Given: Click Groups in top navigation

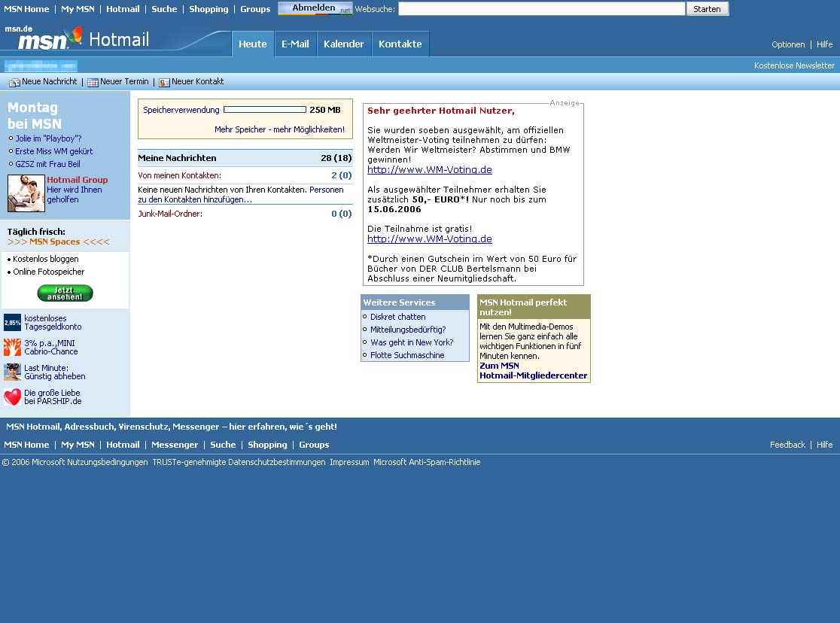Looking at the screenshot, I should pos(255,9).
